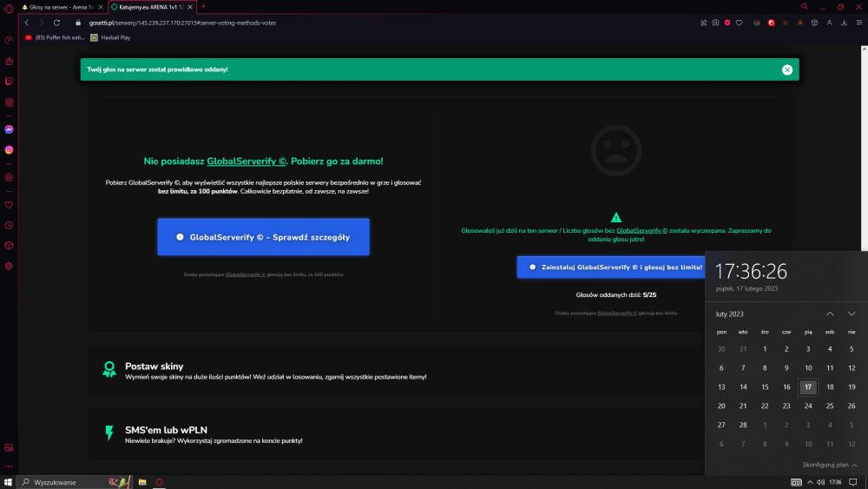Click the star extension icon in toolbar
This screenshot has height=489, width=868.
click(786, 23)
